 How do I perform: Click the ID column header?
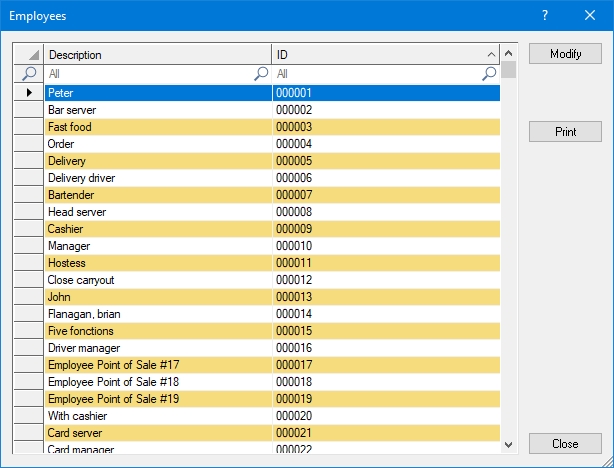(x=380, y=55)
